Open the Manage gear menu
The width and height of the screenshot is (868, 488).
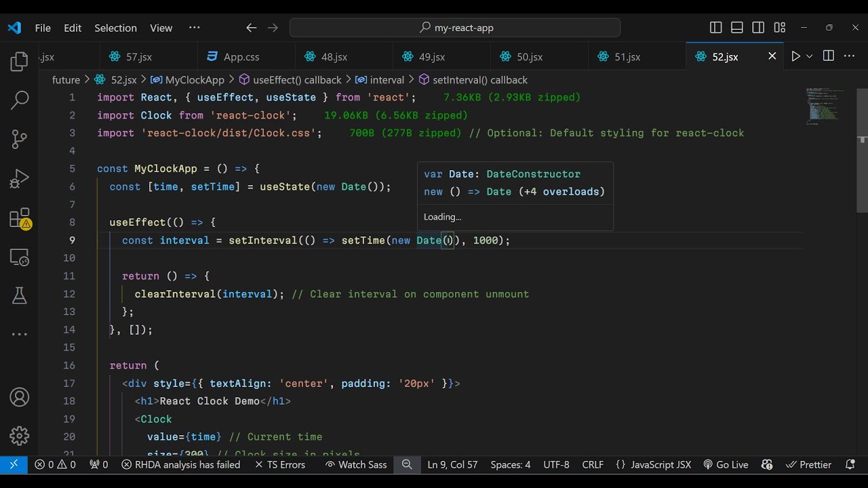tap(19, 436)
